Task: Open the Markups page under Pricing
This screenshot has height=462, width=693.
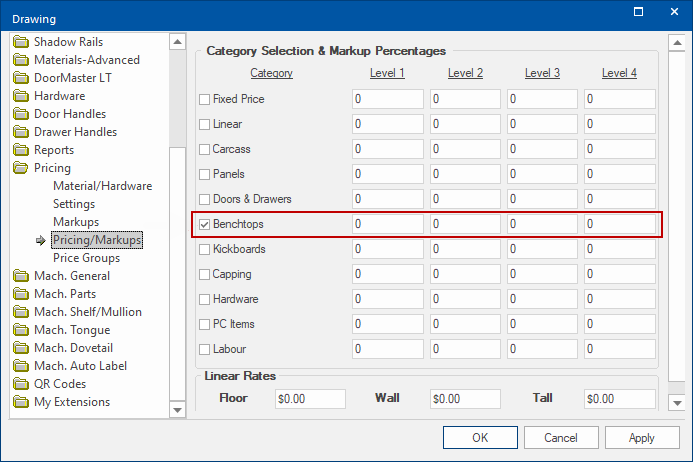Action: click(76, 222)
